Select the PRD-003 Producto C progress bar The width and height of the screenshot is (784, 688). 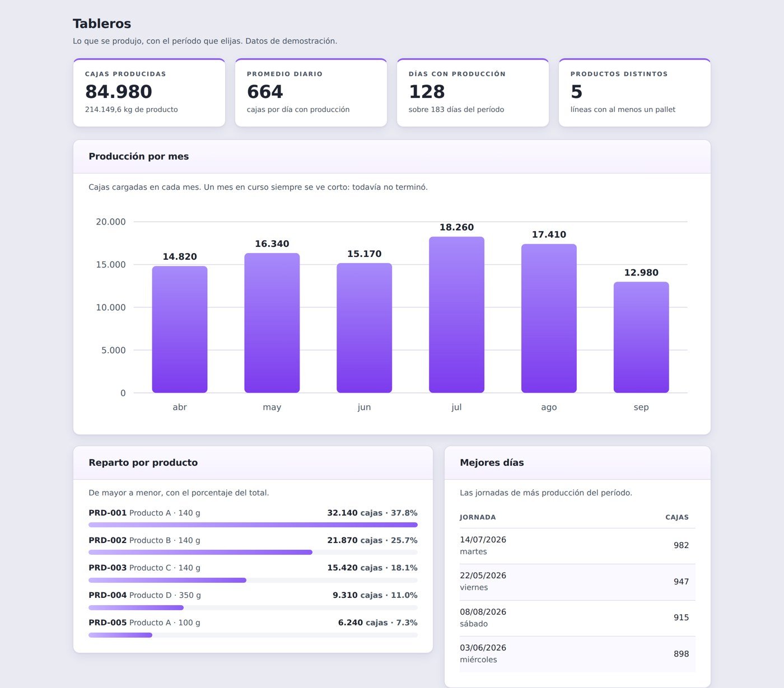click(x=253, y=580)
